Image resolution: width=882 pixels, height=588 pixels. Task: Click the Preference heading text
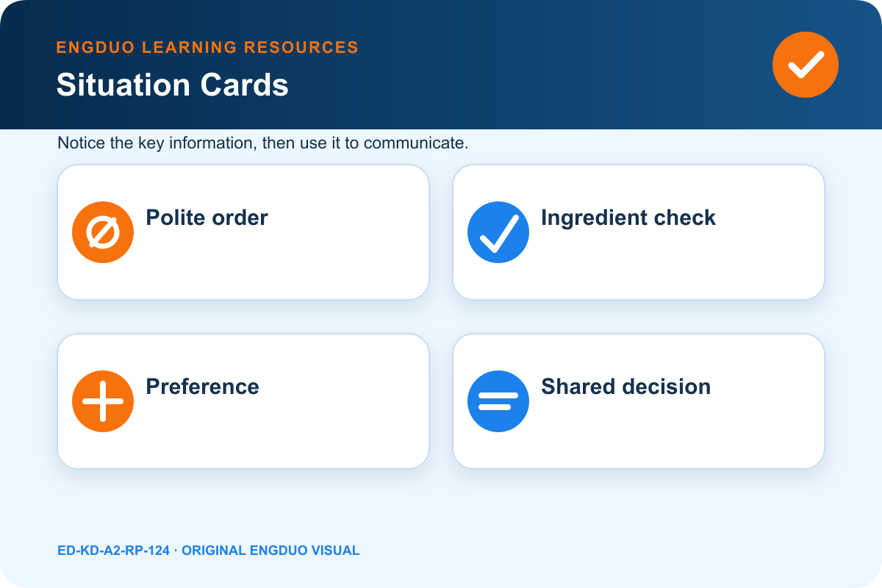click(203, 387)
